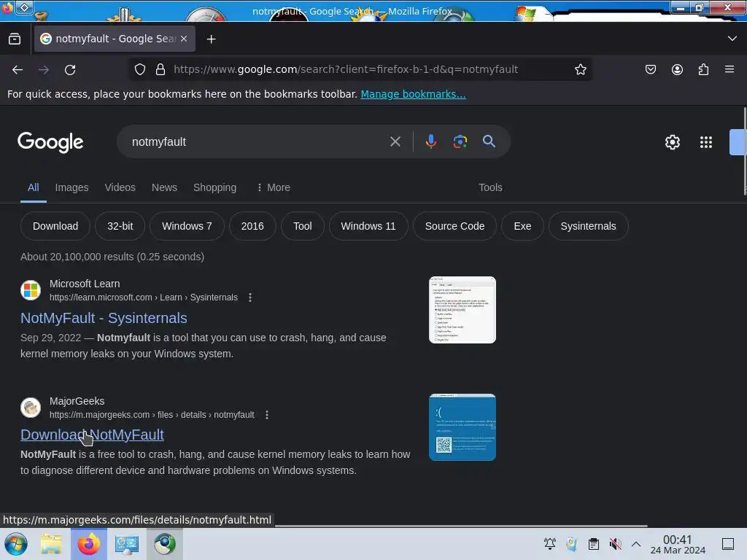Filter results with the Tool chip
This screenshot has height=560, width=747.
(303, 226)
